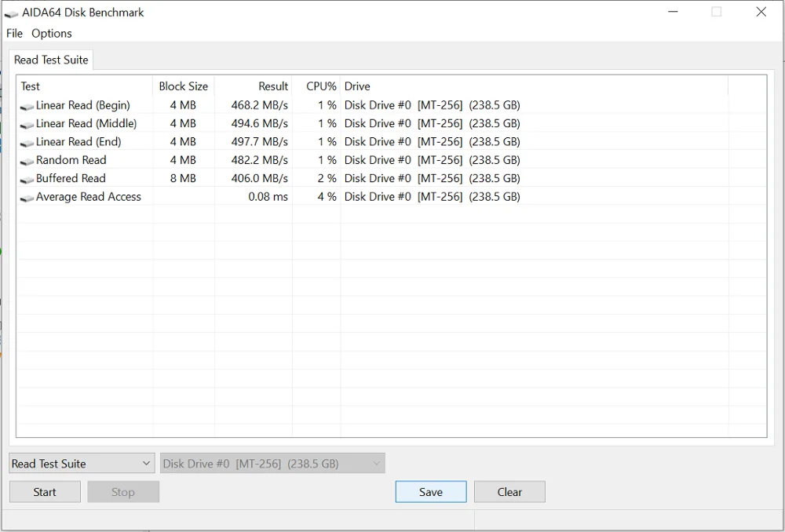This screenshot has height=532, width=785.
Task: Click the 468.2 MB/s result value
Action: (x=259, y=105)
